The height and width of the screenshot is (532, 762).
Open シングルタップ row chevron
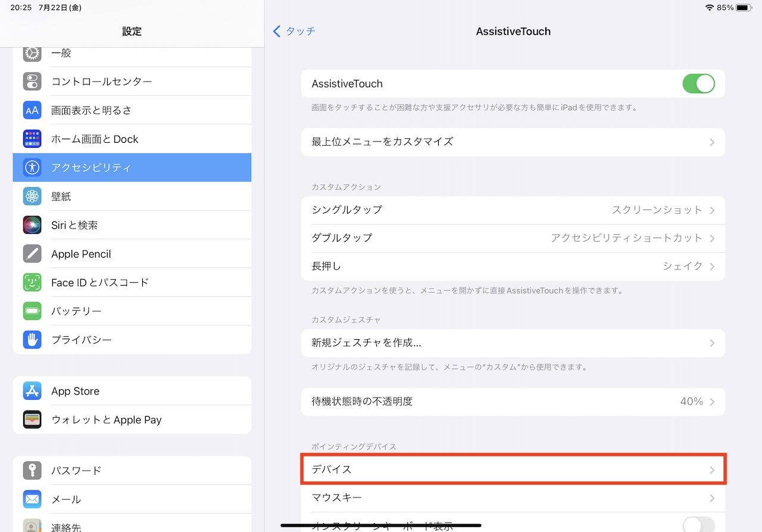712,211
